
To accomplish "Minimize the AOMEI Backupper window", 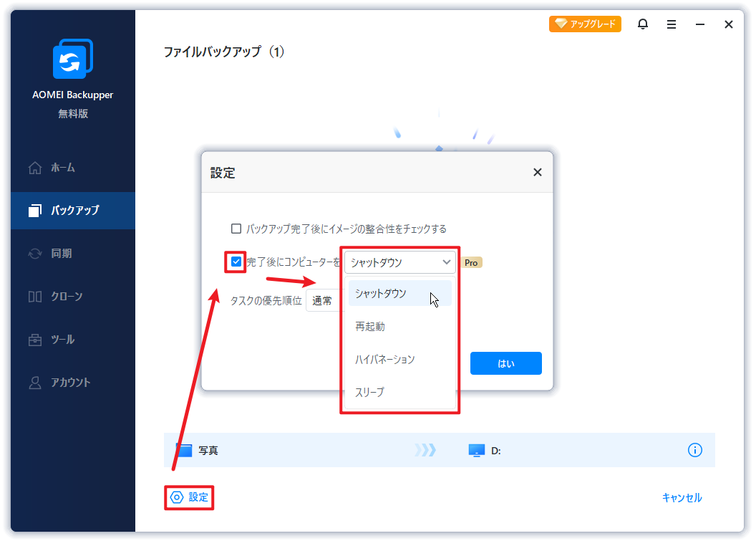I will point(700,24).
